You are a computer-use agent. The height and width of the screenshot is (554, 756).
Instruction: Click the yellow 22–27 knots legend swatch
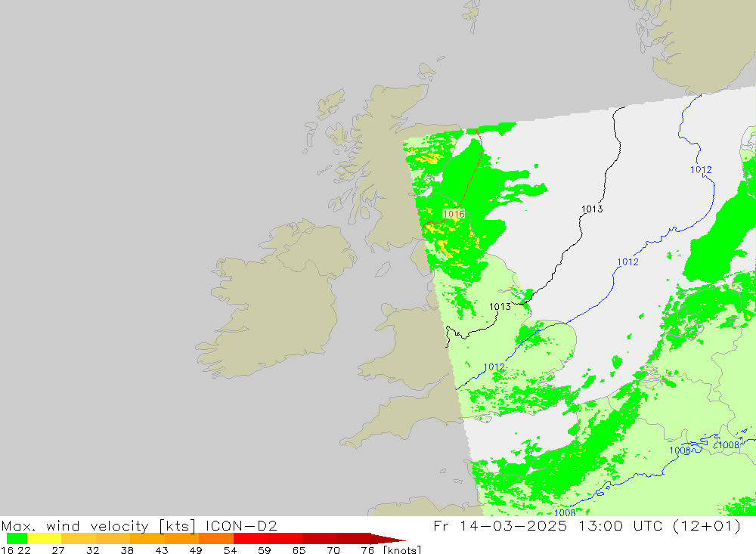(45, 539)
